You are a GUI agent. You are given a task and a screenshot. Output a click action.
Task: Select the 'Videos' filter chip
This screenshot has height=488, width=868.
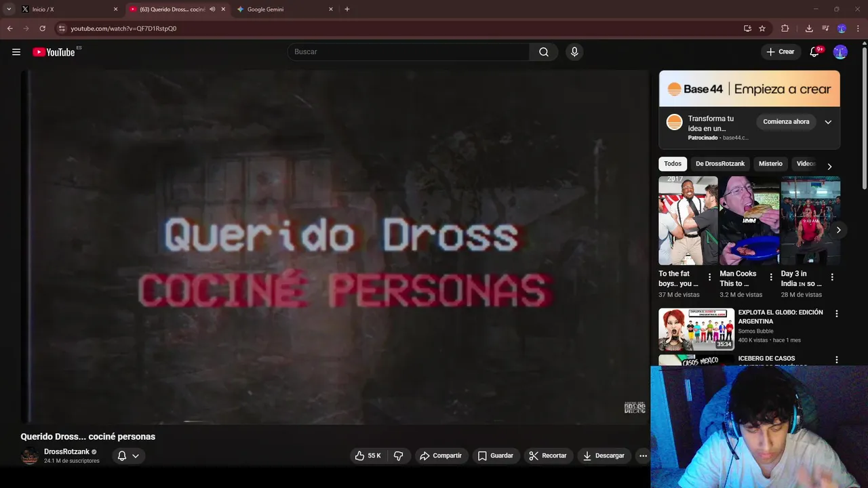coord(805,164)
